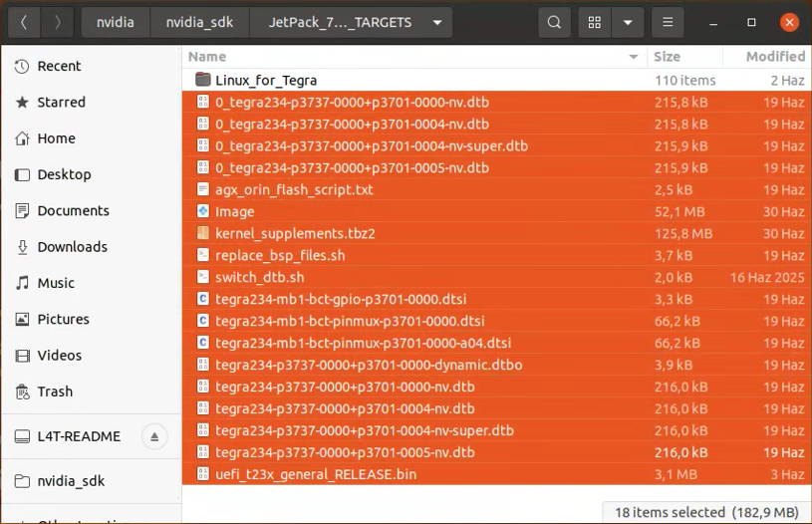The image size is (812, 524).
Task: Click the Music note sidebar icon
Action: [22, 283]
